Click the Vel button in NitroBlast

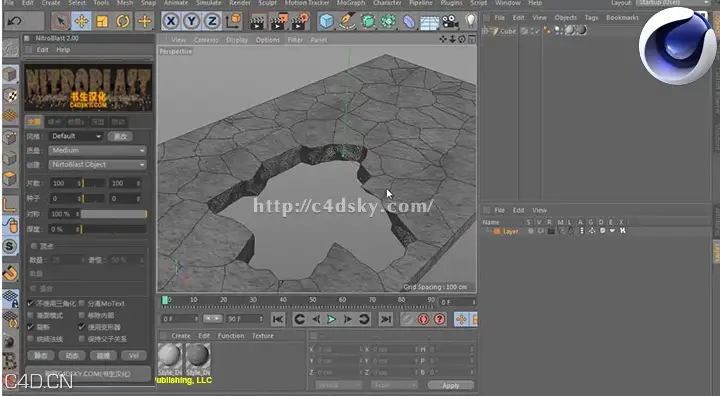134,356
